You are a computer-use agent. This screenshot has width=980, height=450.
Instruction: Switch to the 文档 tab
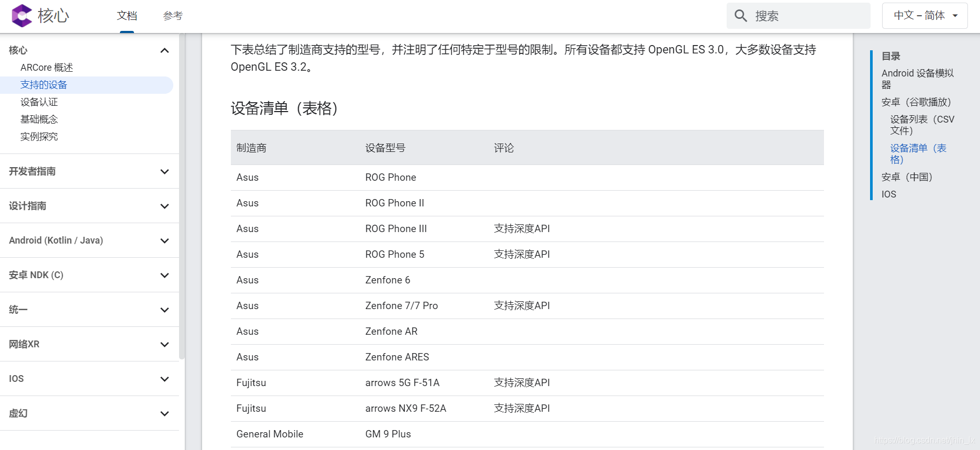click(x=127, y=16)
